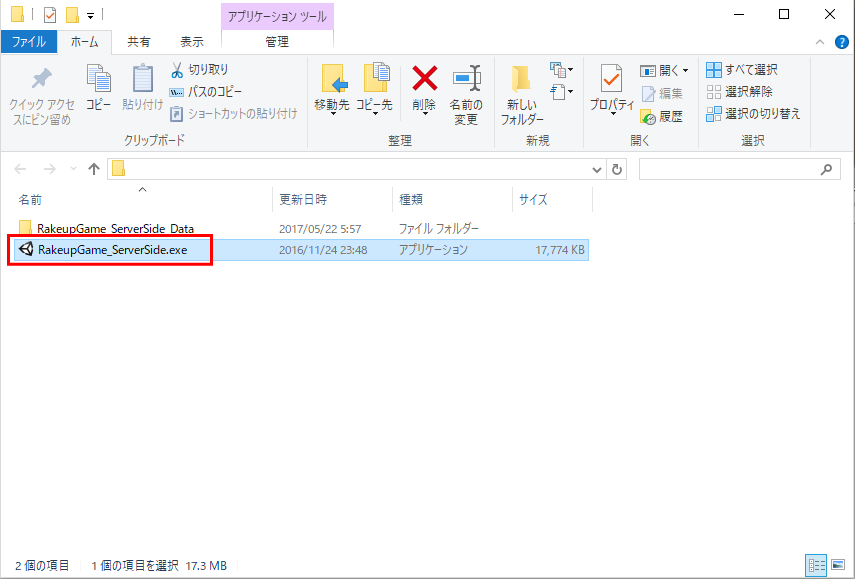The image size is (855, 579).
Task: Click the Back navigation arrow
Action: coord(20,169)
